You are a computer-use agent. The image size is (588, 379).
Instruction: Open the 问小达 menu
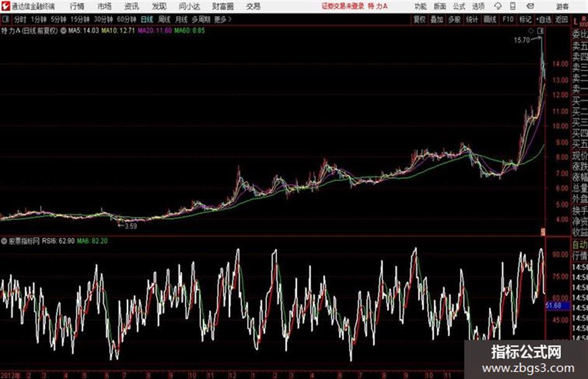(x=189, y=6)
